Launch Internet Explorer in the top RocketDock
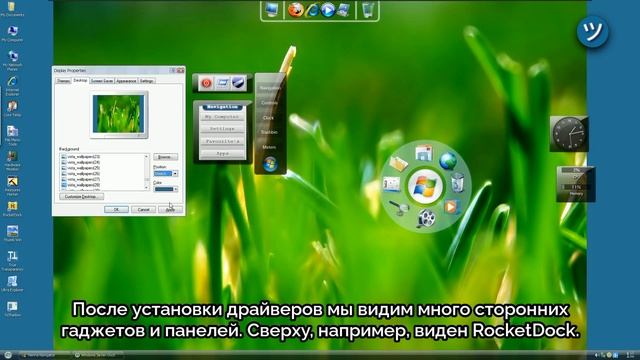The width and height of the screenshot is (640, 360). point(312,10)
